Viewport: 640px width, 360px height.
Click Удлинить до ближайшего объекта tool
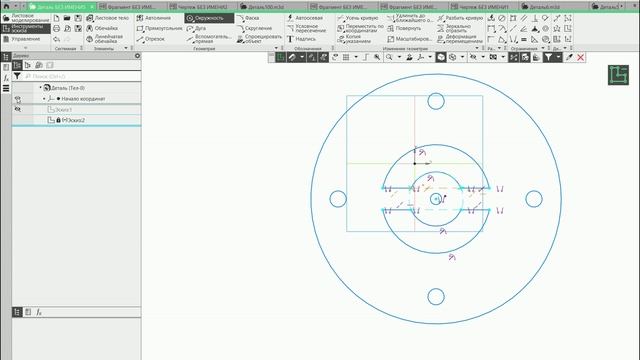(410, 18)
